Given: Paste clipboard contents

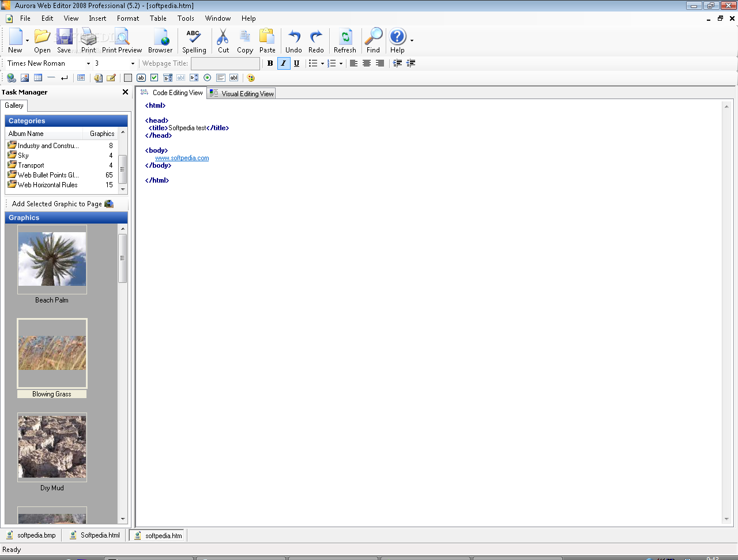Looking at the screenshot, I should [x=267, y=41].
